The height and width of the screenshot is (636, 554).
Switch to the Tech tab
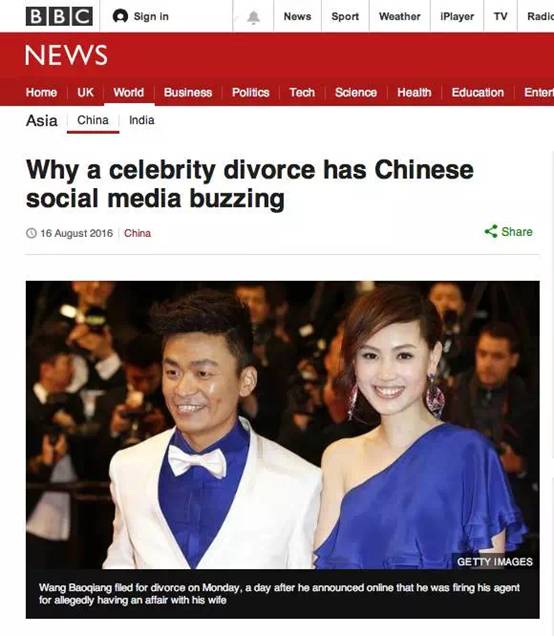[302, 92]
